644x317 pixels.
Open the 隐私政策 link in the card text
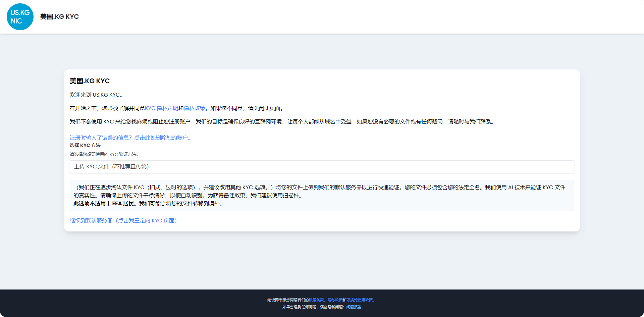pos(194,108)
